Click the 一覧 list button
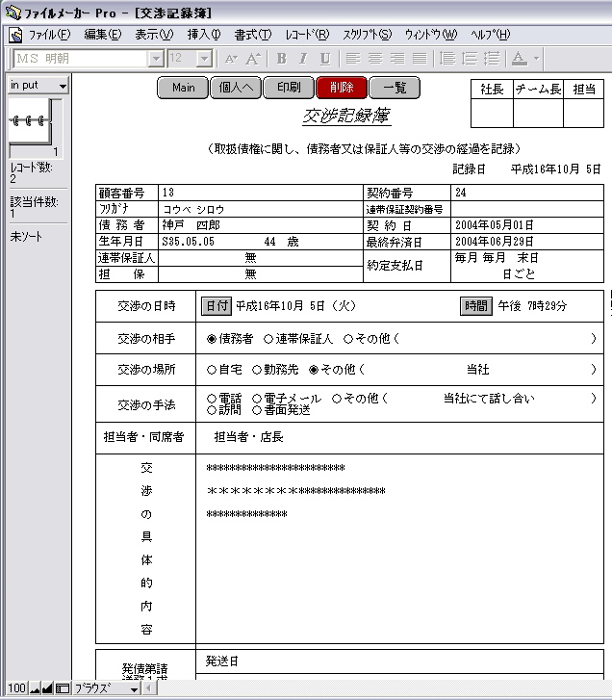612x700 pixels. click(x=395, y=88)
